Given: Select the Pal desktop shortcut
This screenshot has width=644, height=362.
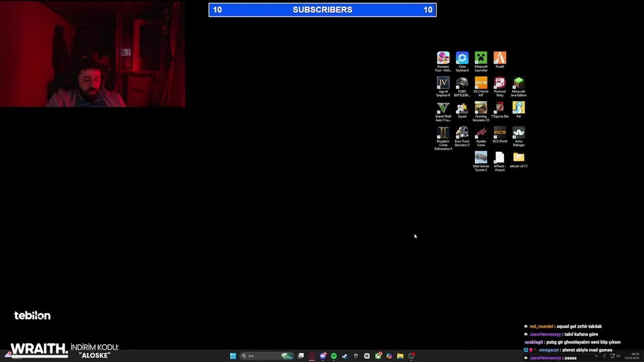Looking at the screenshot, I should pos(519,110).
